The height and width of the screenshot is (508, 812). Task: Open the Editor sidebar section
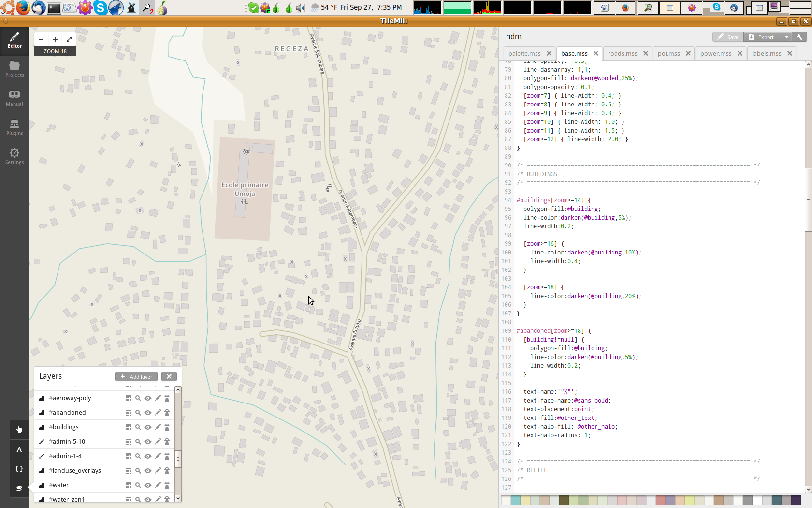(x=14, y=41)
